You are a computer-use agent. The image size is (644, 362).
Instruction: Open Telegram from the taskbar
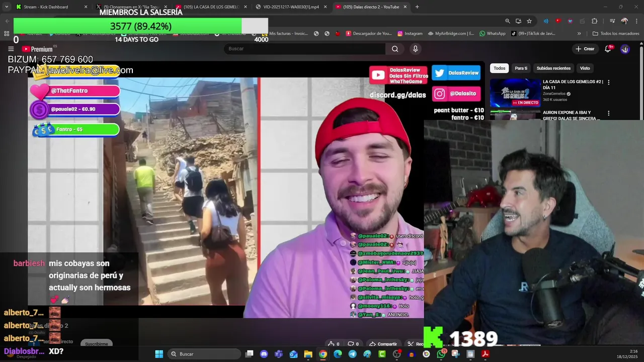[x=352, y=354]
